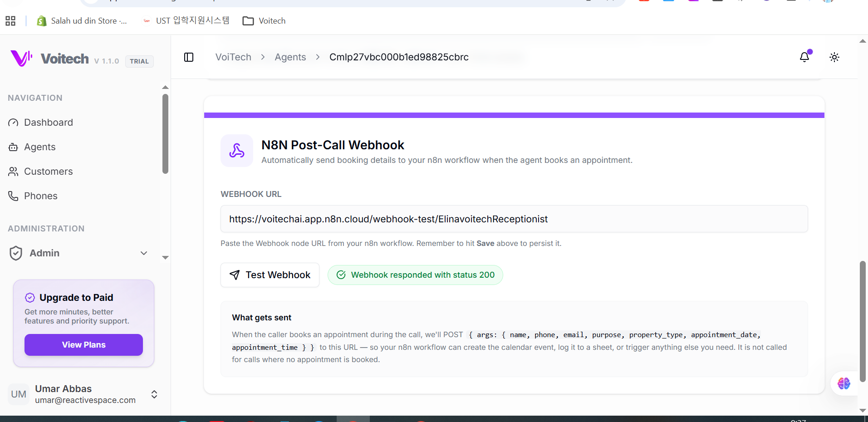Click sidebar scroll down arrow
This screenshot has height=422, width=868.
click(165, 258)
